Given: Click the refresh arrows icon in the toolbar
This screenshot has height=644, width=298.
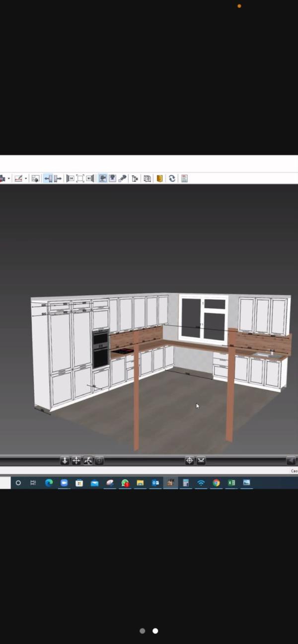Looking at the screenshot, I should [x=172, y=178].
